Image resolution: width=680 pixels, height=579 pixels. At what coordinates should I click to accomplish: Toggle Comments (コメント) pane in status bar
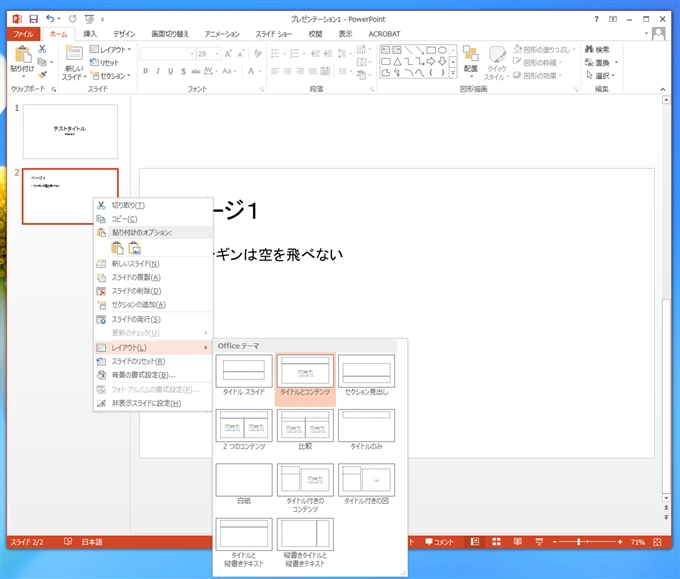tap(439, 542)
